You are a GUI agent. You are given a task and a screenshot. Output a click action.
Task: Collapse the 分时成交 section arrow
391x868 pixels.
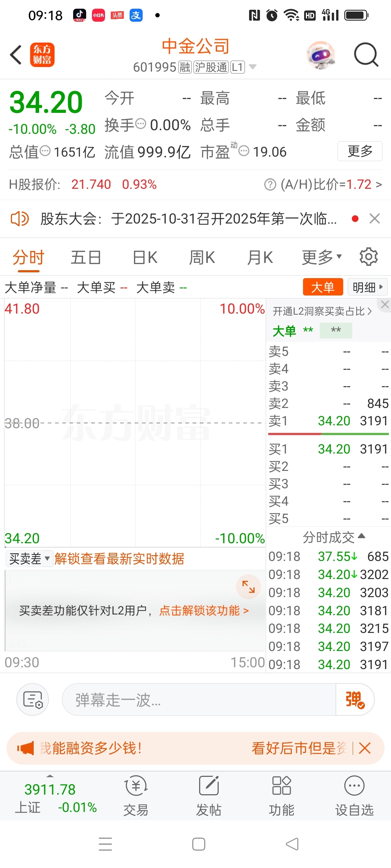click(361, 536)
